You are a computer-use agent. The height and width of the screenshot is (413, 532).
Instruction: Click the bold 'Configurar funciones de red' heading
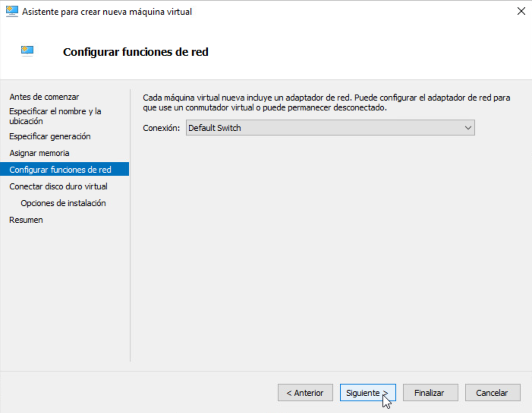(135, 52)
